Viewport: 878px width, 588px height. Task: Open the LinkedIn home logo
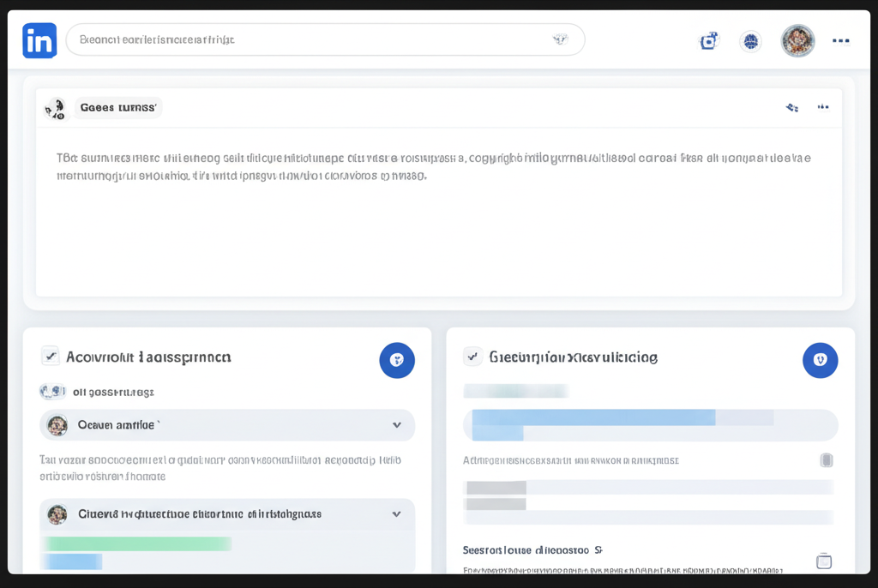point(39,40)
